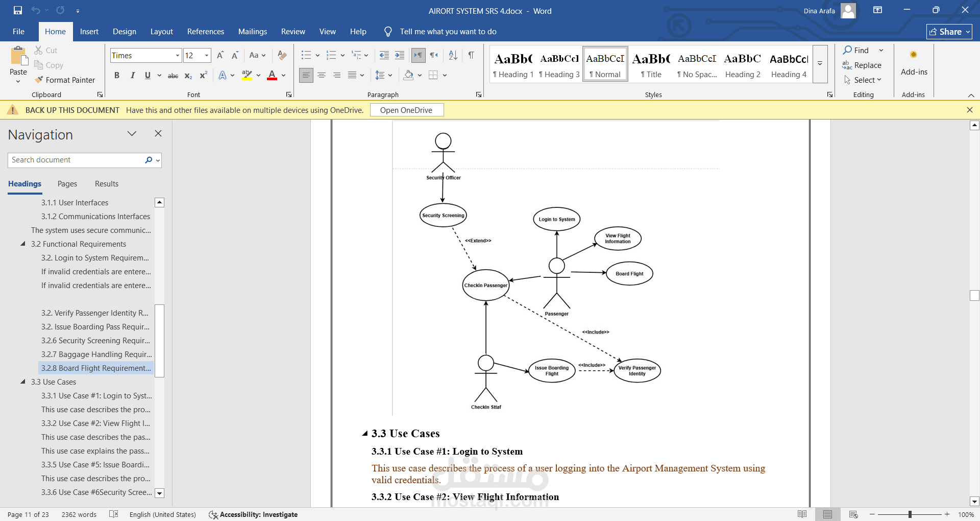Toggle show paragraph marks
This screenshot has width=980, height=521.
click(471, 55)
